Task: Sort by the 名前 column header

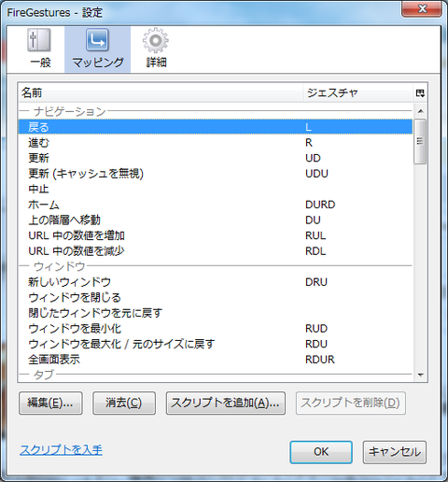Action: 161,92
